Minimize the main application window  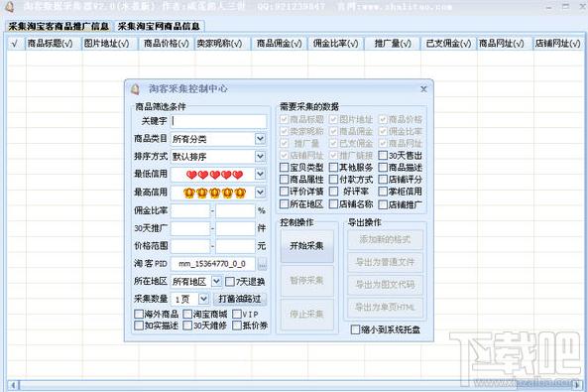pyautogui.click(x=549, y=6)
